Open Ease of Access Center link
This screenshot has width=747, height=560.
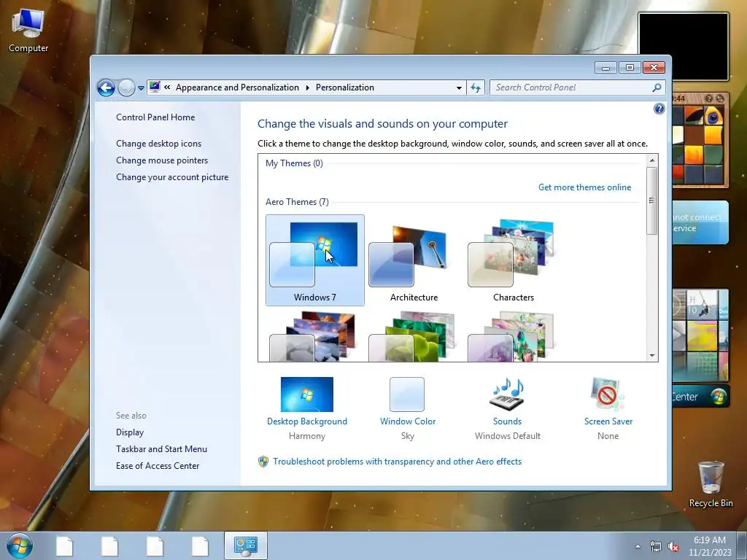pyautogui.click(x=158, y=466)
